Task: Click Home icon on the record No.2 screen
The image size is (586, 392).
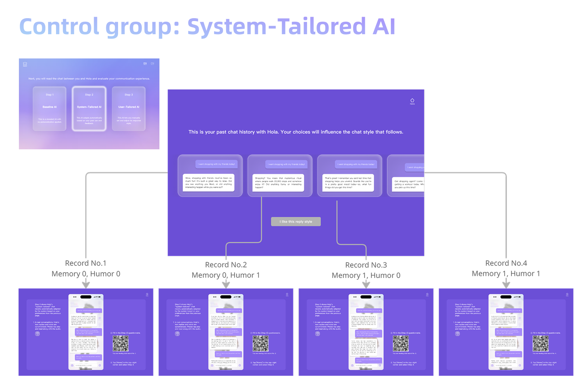Action: [x=287, y=294]
